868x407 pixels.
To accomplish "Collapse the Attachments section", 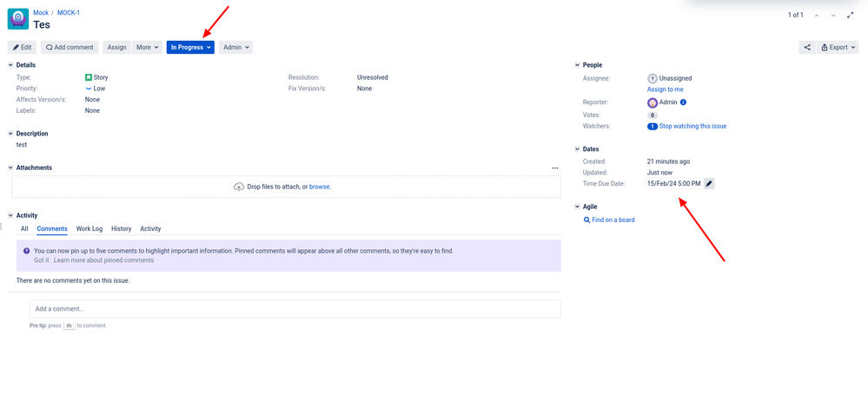I will 10,168.
